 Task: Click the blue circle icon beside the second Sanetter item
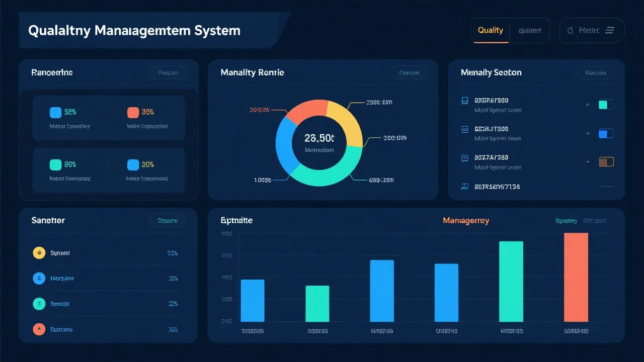click(x=39, y=278)
